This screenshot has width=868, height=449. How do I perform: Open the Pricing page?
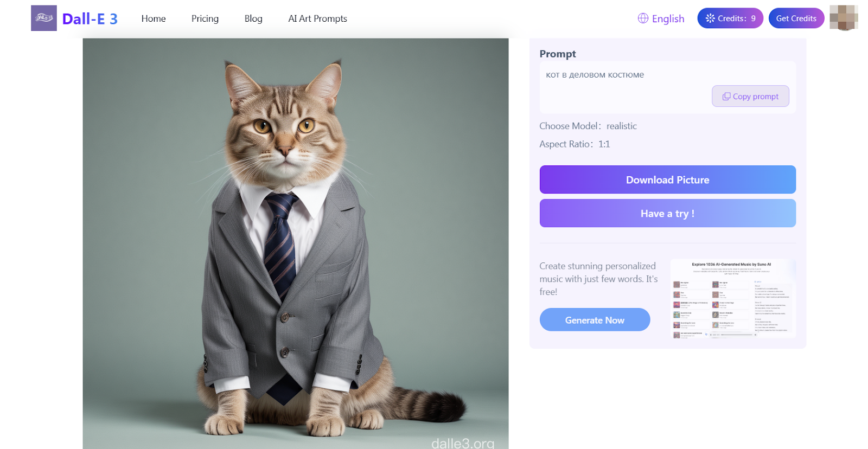click(205, 18)
